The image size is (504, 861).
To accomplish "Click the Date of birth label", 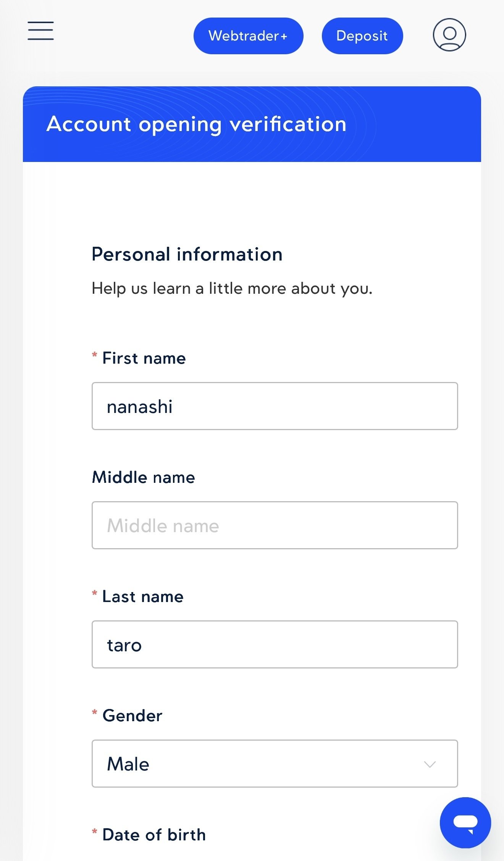I will pyautogui.click(x=154, y=835).
